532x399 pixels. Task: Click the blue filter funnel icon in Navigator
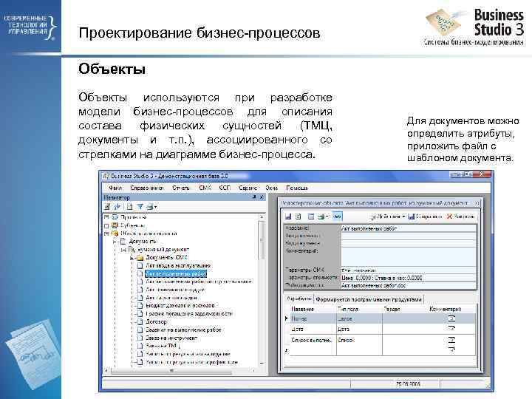[x=140, y=207]
